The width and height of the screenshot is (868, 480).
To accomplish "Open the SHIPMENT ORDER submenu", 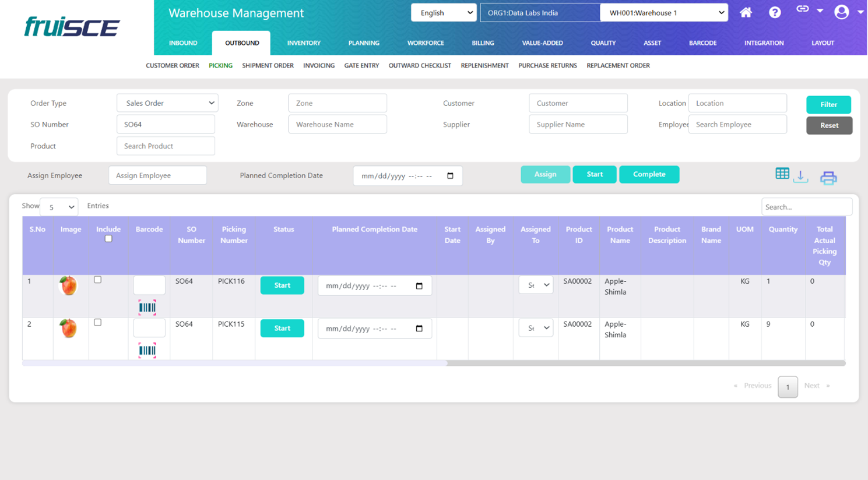I will [268, 66].
